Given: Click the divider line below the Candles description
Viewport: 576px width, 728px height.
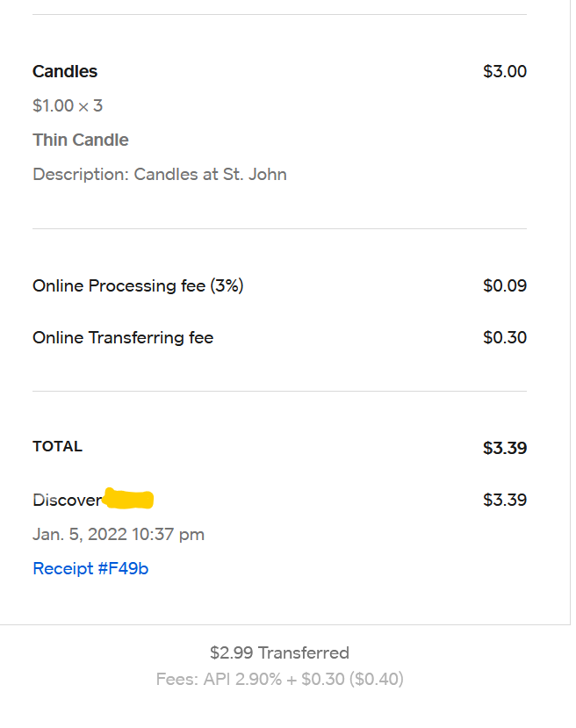Looking at the screenshot, I should [279, 228].
